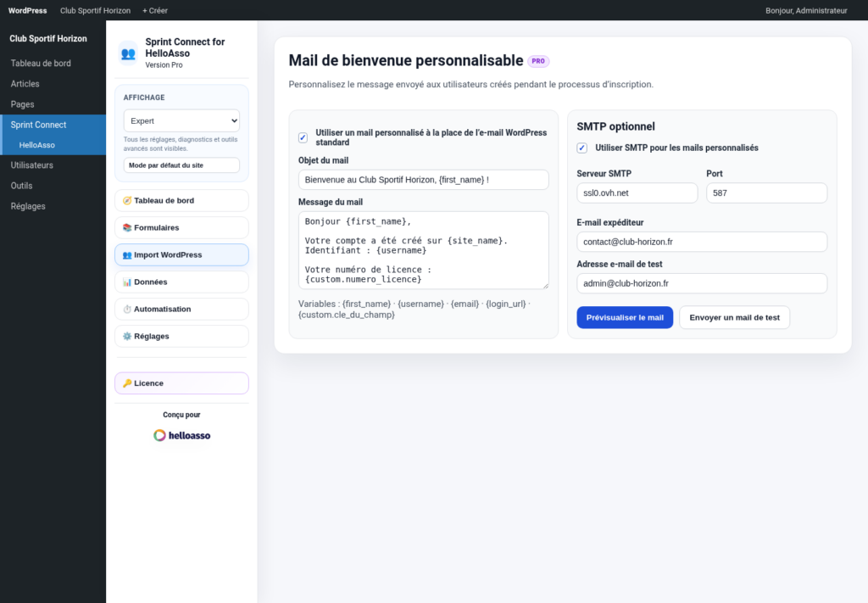Image resolution: width=868 pixels, height=603 pixels.
Task: Click the compass icon beside Tableau de bord
Action: tap(127, 200)
